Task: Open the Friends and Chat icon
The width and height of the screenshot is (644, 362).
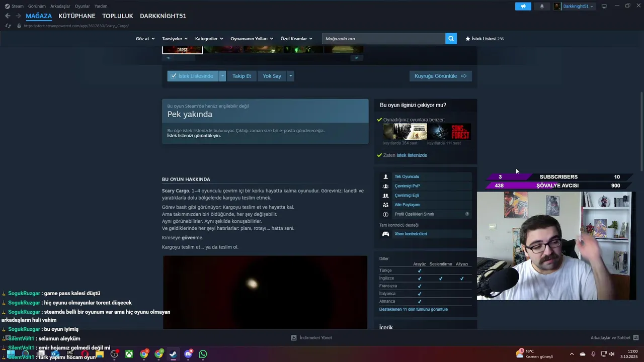Action: 636,338
